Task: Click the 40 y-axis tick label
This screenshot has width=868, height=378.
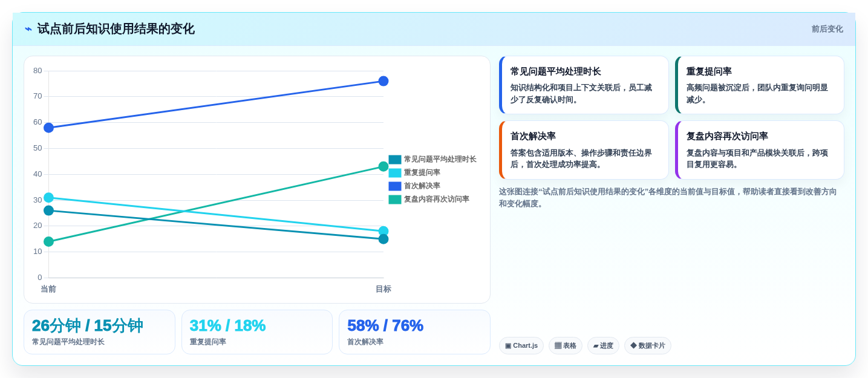Action: [38, 174]
